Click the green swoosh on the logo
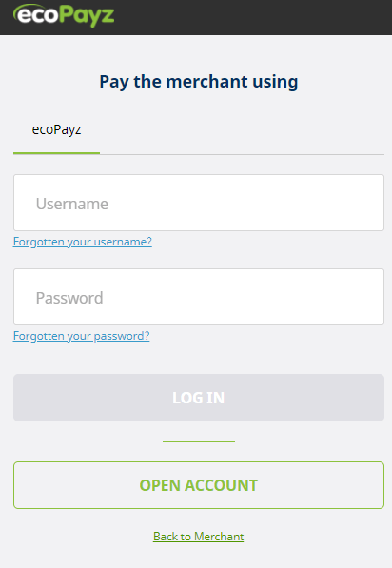 28,8
